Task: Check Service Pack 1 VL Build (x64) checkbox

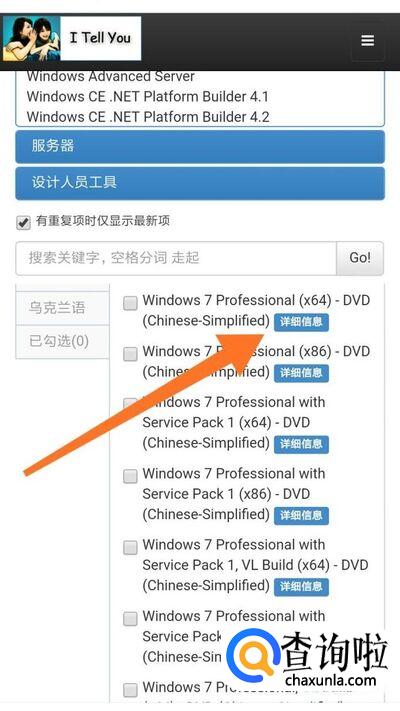Action: pyautogui.click(x=131, y=547)
